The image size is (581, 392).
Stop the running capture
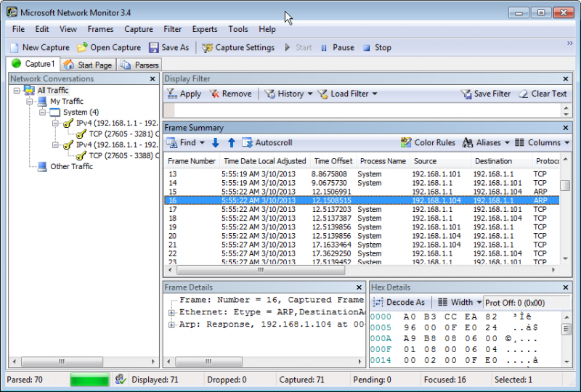(x=377, y=48)
